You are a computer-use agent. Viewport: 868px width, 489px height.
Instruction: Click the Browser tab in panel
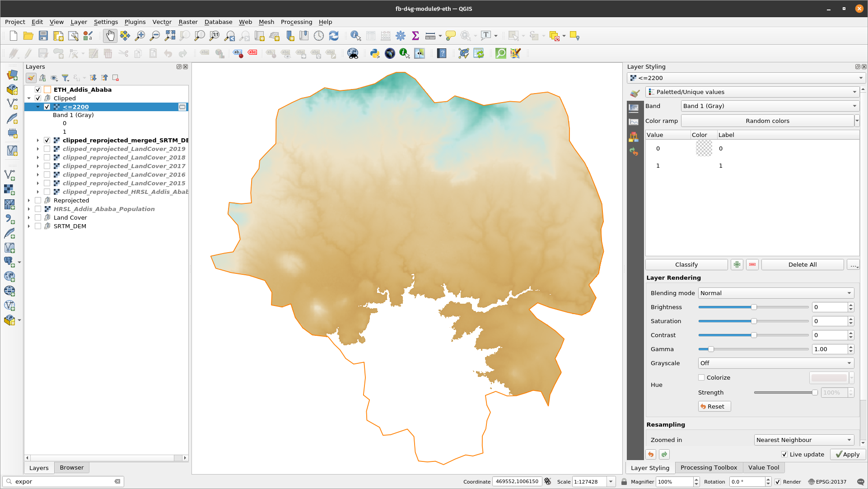(x=71, y=467)
